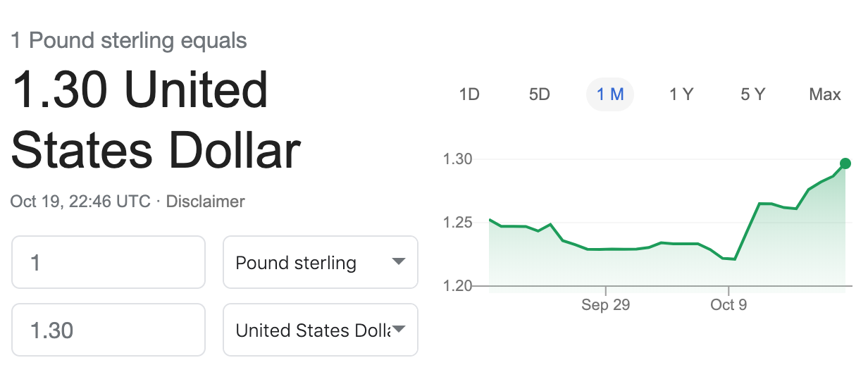
Task: Open the Pound sterling currency selector
Action: click(x=321, y=262)
